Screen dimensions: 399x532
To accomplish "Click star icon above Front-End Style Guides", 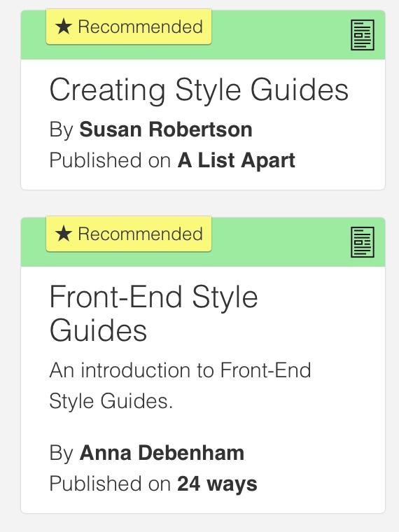I will pos(64,234).
